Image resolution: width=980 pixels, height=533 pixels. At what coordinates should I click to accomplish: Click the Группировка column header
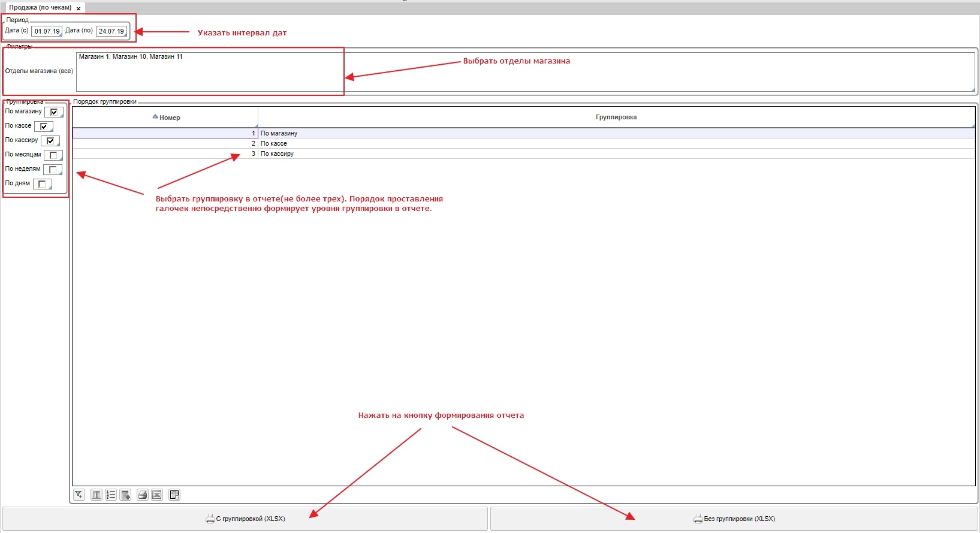[616, 118]
